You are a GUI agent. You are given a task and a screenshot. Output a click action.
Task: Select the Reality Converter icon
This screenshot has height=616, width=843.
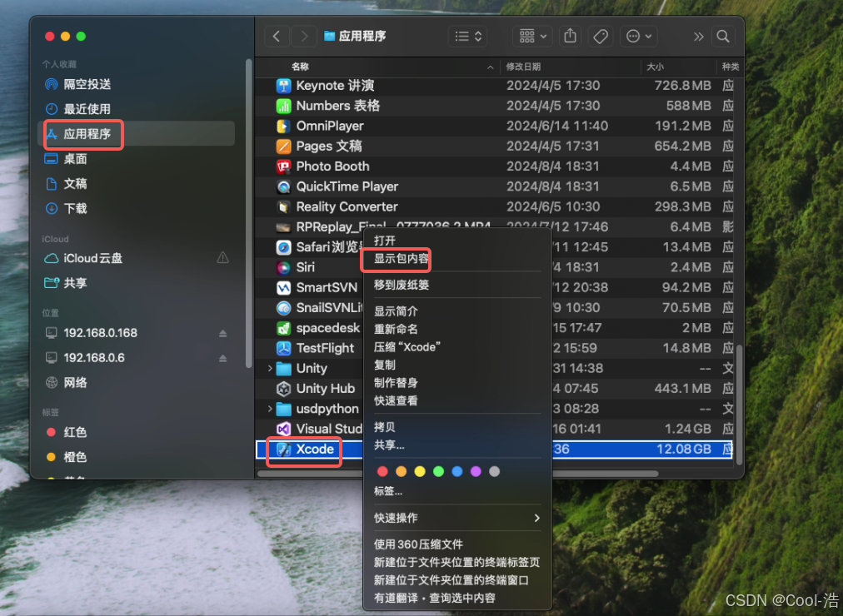pos(283,206)
